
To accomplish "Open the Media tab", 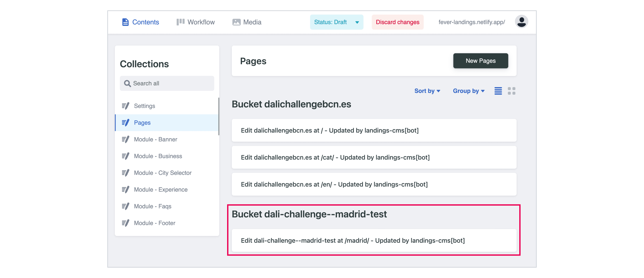I will [247, 22].
